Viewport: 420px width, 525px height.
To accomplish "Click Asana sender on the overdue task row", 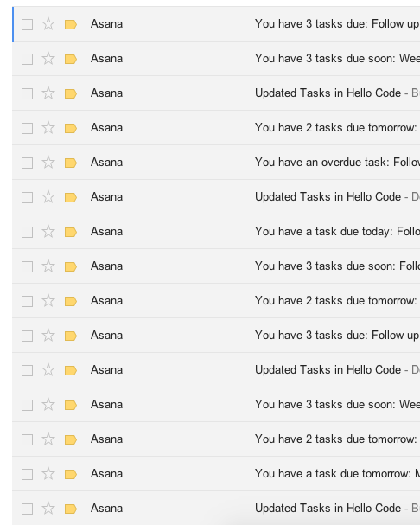I will click(107, 163).
